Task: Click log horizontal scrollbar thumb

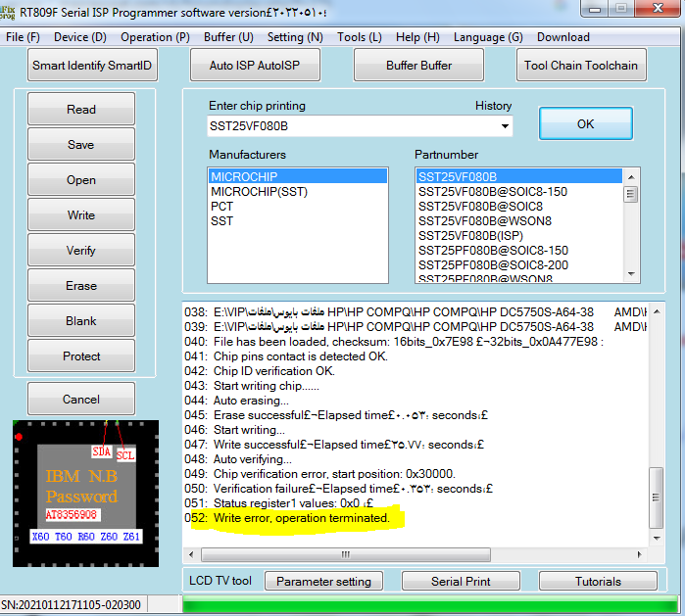Action: pyautogui.click(x=346, y=554)
